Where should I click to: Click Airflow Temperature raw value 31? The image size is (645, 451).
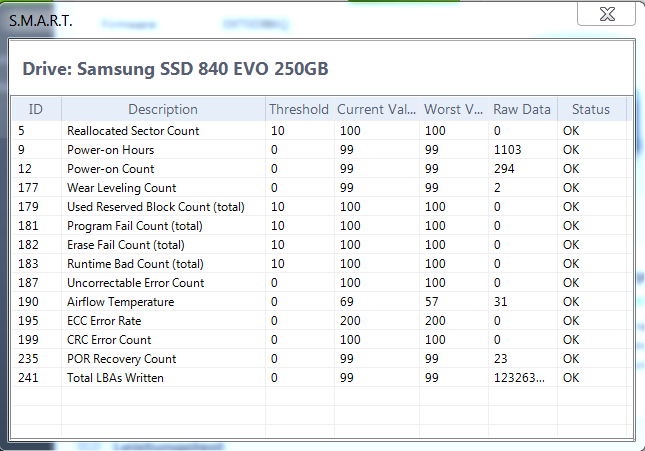[x=501, y=302]
